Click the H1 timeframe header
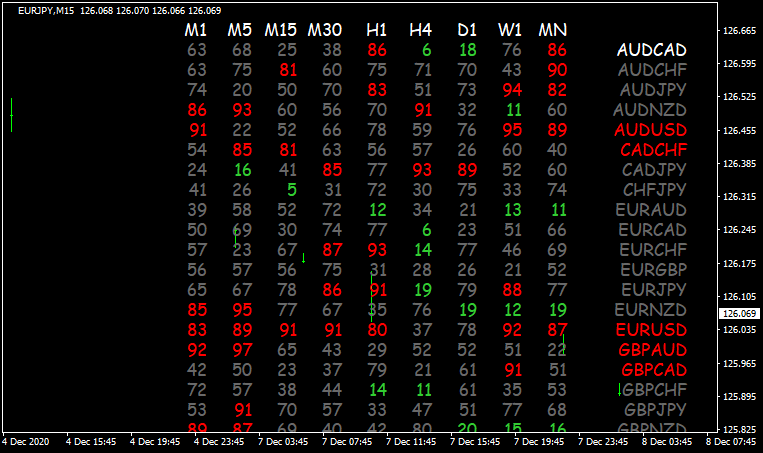The height and width of the screenshot is (453, 763). pyautogui.click(x=377, y=31)
